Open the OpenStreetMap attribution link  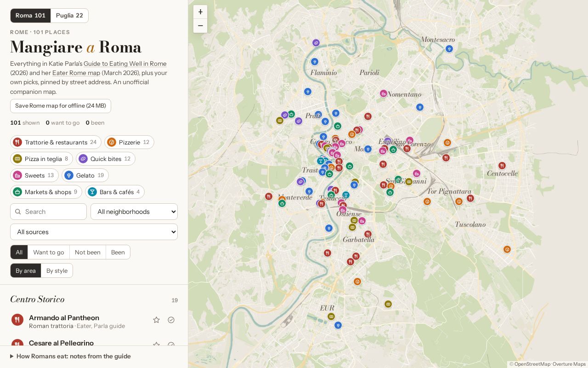tap(531, 364)
